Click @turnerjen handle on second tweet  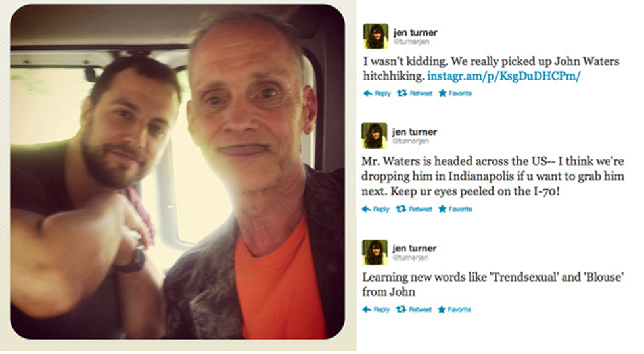[411, 141]
